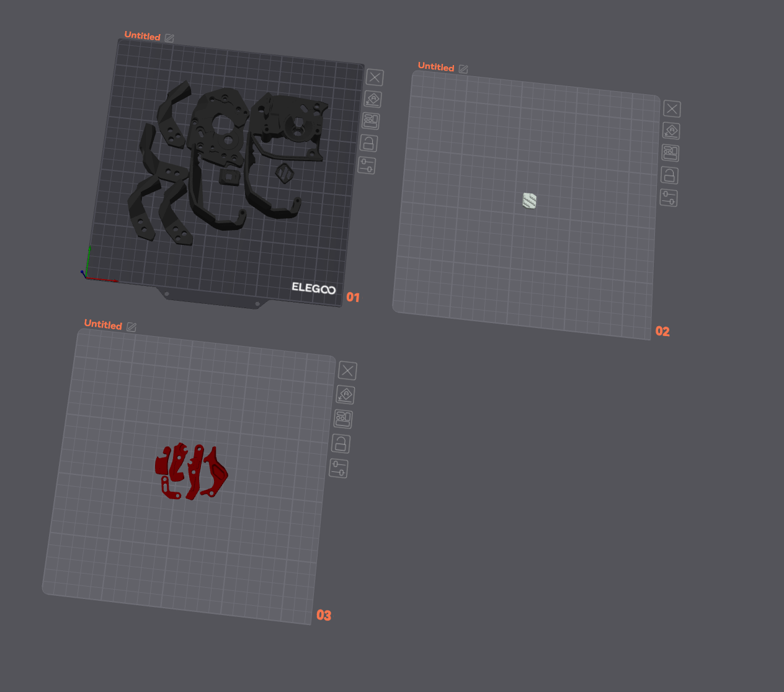Select the red parts on plate 03
This screenshot has width=784, height=692.
pos(191,471)
